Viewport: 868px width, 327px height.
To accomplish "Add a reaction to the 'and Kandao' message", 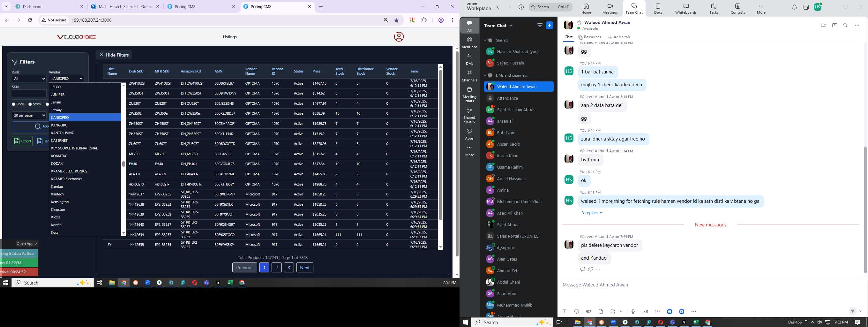I will [590, 269].
